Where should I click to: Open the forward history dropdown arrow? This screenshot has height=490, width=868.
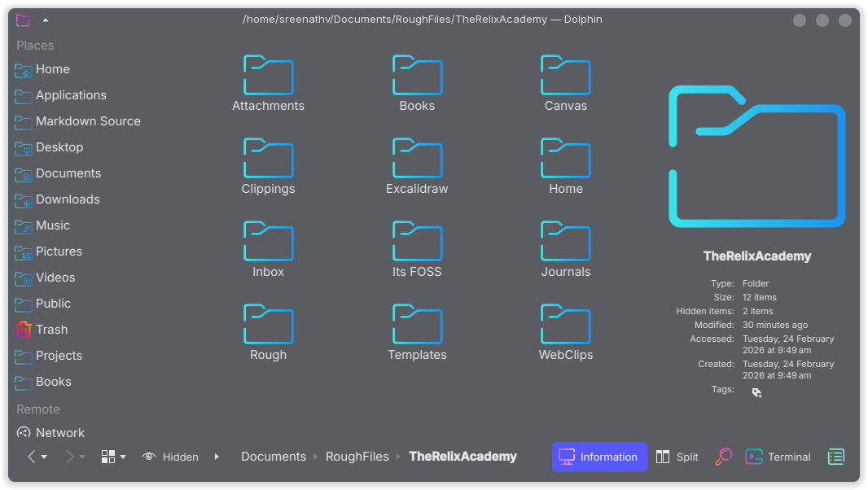(82, 457)
